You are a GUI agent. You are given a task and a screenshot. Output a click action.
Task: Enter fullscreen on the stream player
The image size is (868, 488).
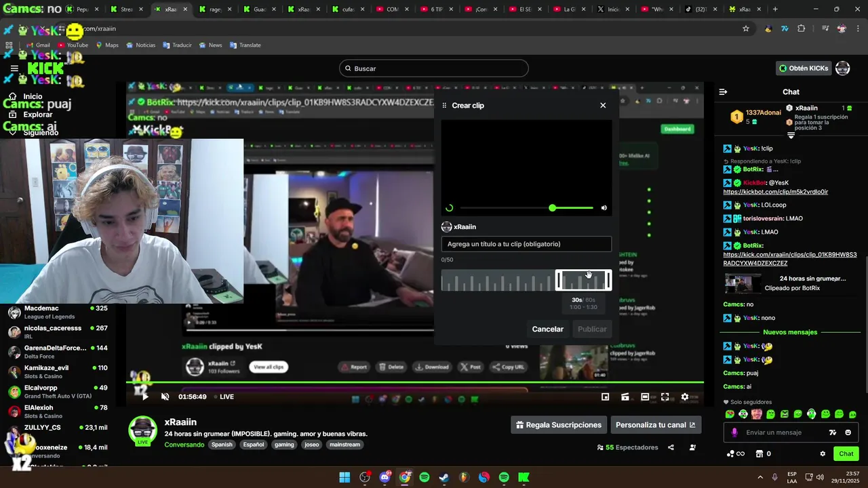[665, 396]
